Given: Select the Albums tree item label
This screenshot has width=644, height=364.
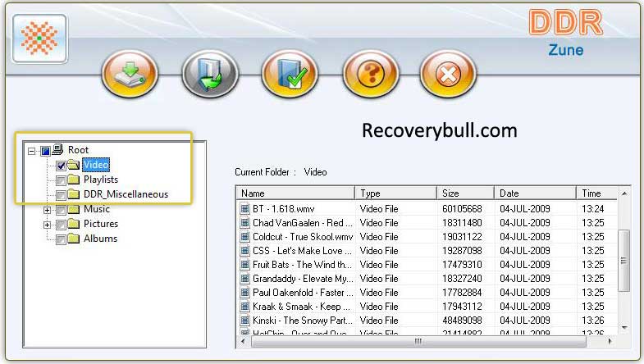Looking at the screenshot, I should (101, 239).
